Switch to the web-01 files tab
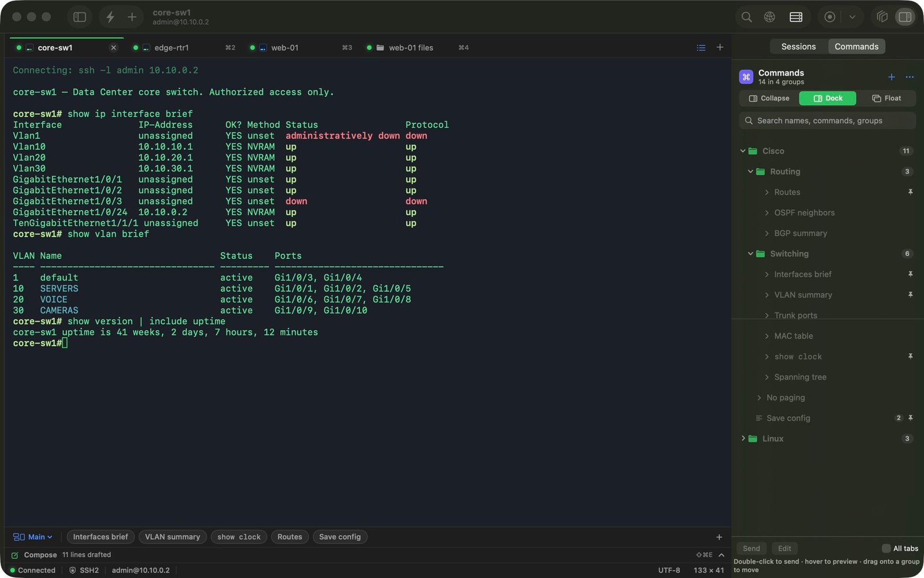This screenshot has height=578, width=924. coord(418,47)
